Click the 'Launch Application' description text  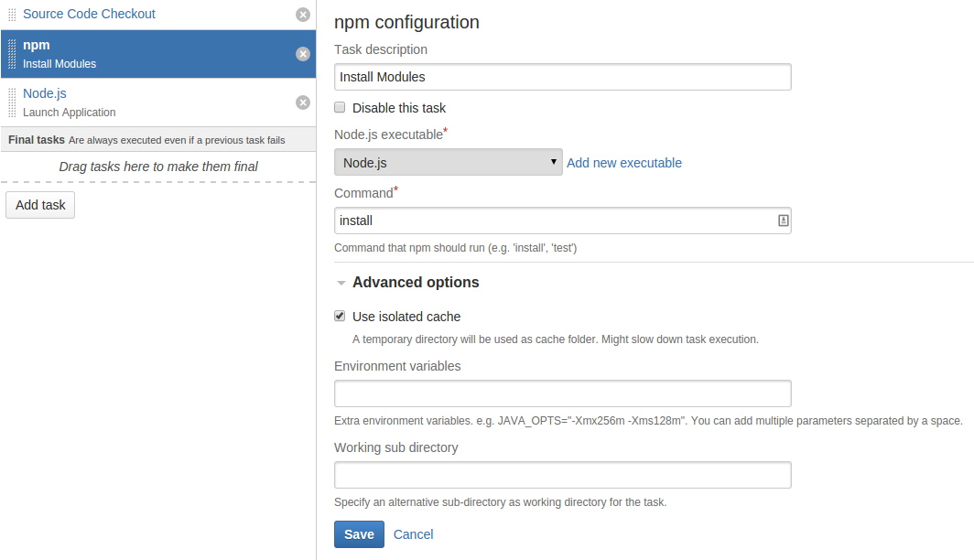coord(69,113)
